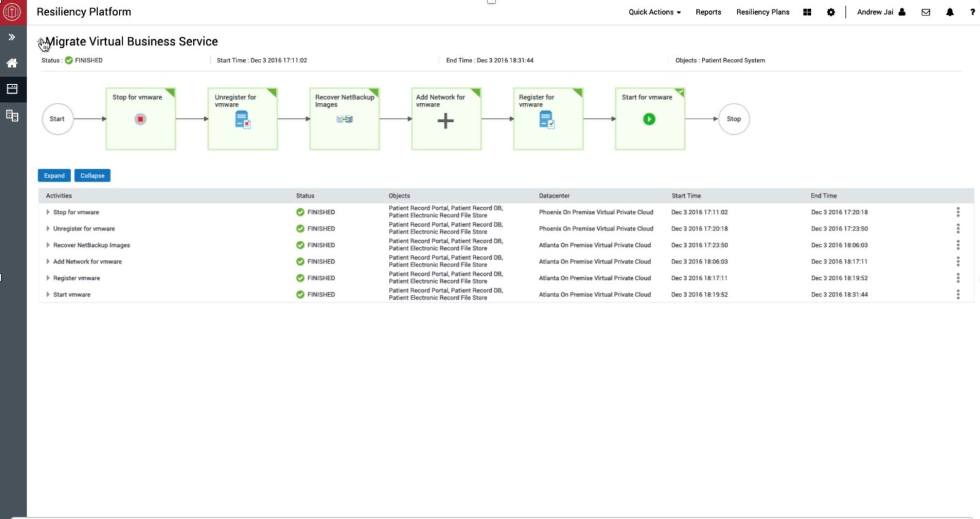
Task: Click the home icon in left sidebar
Action: 12,63
